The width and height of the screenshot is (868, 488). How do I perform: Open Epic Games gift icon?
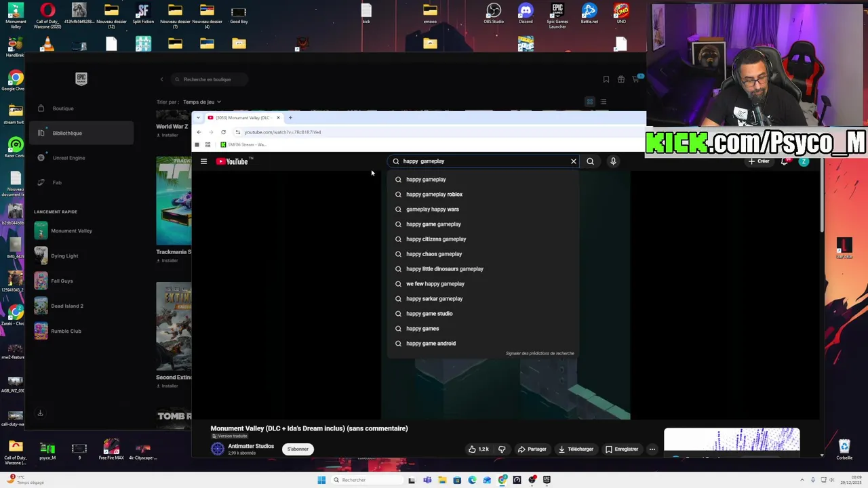click(620, 79)
